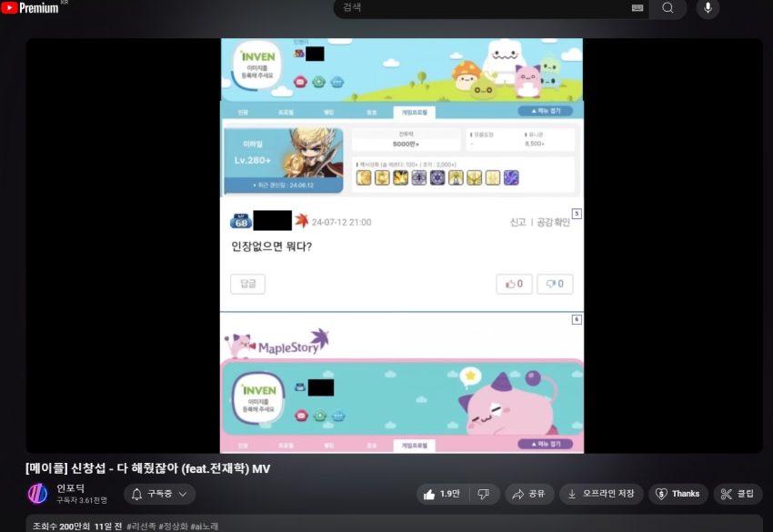This screenshot has height=532, width=773.
Task: Like the video with thumbs up
Action: (x=442, y=494)
